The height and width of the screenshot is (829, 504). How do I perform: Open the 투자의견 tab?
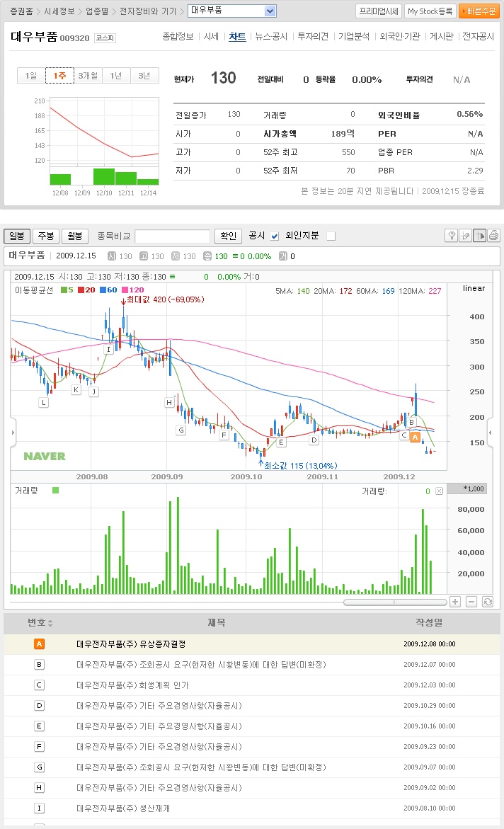click(313, 37)
